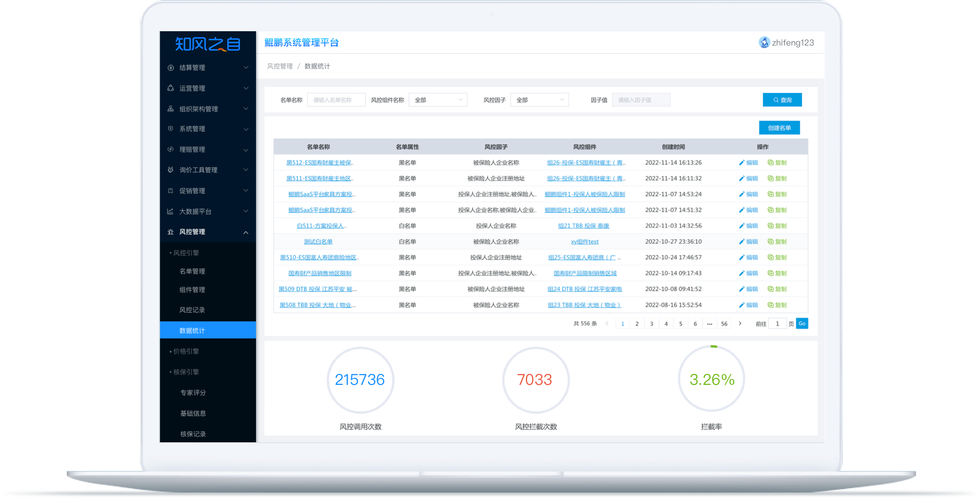Open the 国寿财产品销售地区限制 list link
This screenshot has width=980, height=498.
coord(320,273)
